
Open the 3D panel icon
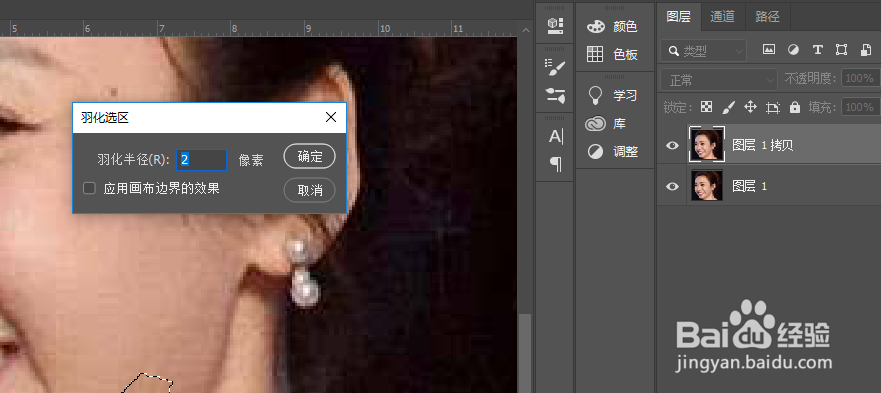pos(555,26)
